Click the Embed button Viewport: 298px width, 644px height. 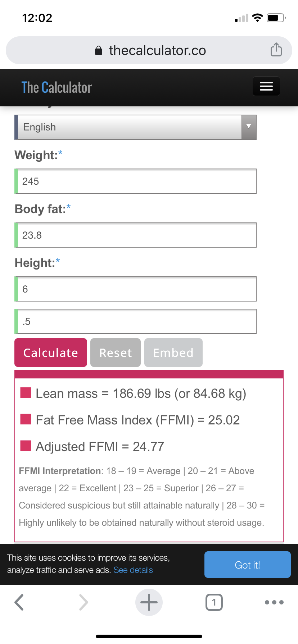click(x=173, y=353)
